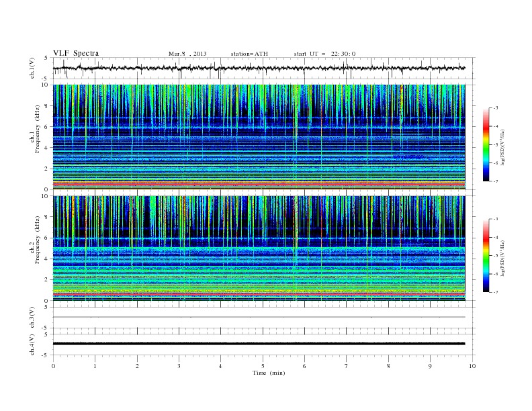The height and width of the screenshot is (411, 532).
Task: Select the ch.2 colorbar 'log(PSD)(V²/Hz)' label
Action: [502, 258]
